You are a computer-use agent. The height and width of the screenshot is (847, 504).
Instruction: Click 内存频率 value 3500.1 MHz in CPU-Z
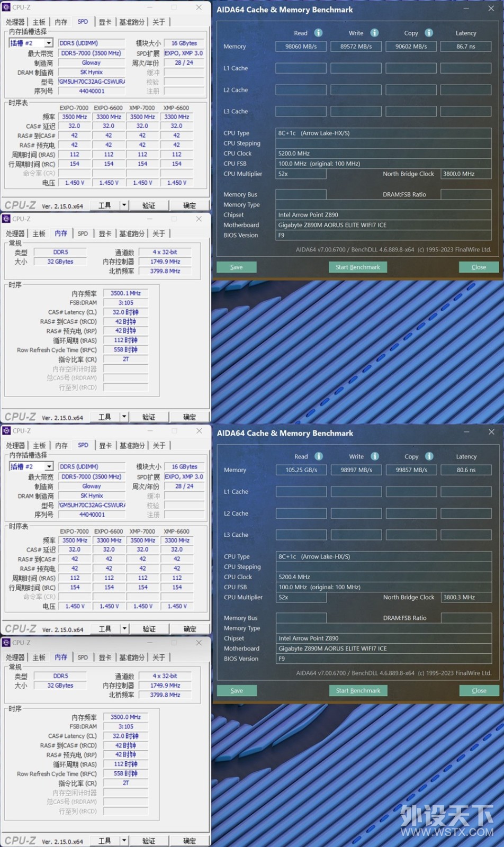tap(125, 293)
